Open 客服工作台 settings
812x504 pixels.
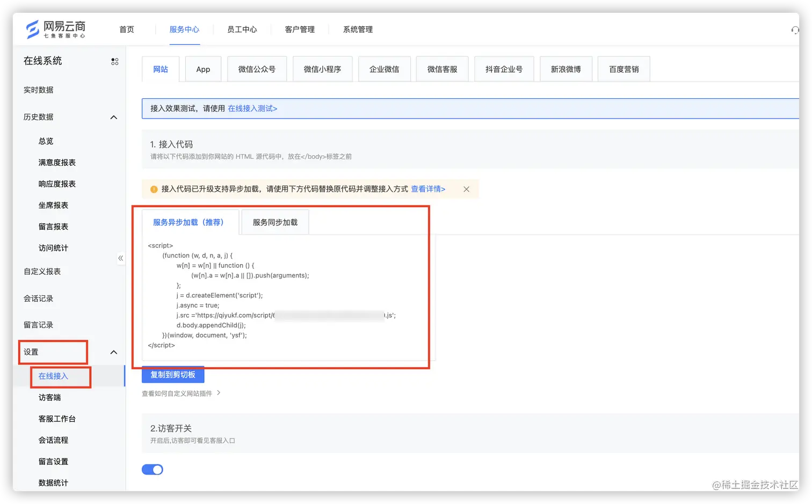57,419
